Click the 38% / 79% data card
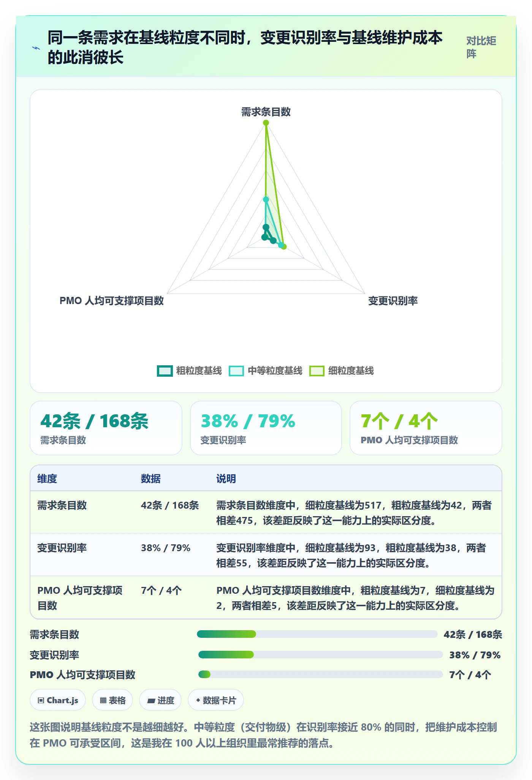Viewport: 532px width, 780px height. tap(266, 428)
